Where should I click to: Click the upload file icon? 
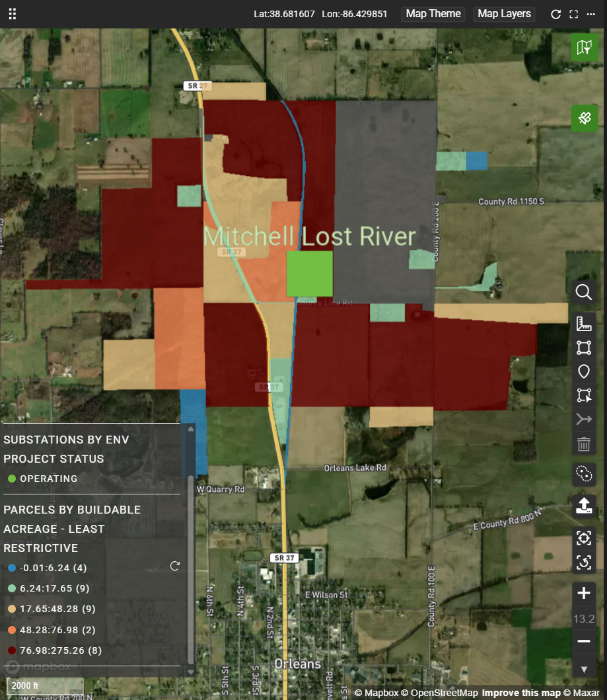(x=583, y=506)
